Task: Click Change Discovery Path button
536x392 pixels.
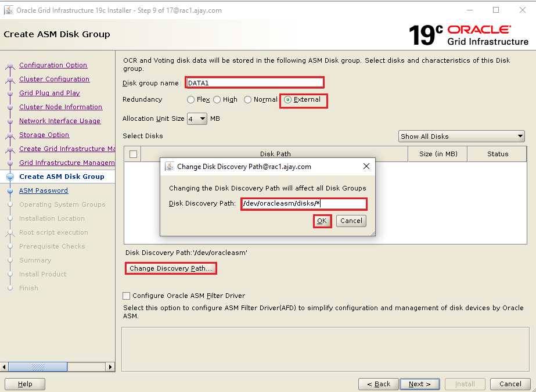Action: 171,268
